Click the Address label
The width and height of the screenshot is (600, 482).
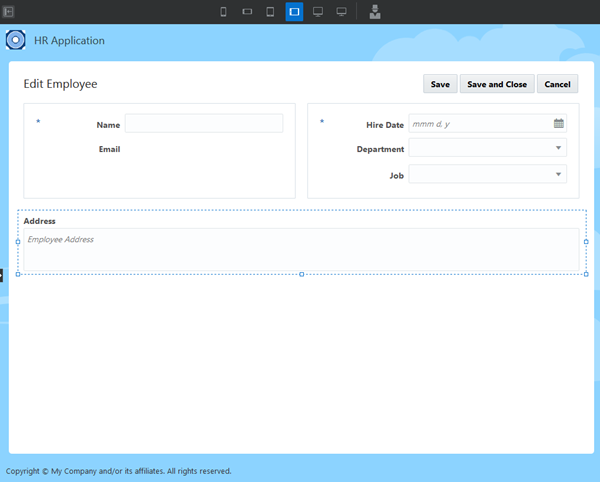[39, 221]
